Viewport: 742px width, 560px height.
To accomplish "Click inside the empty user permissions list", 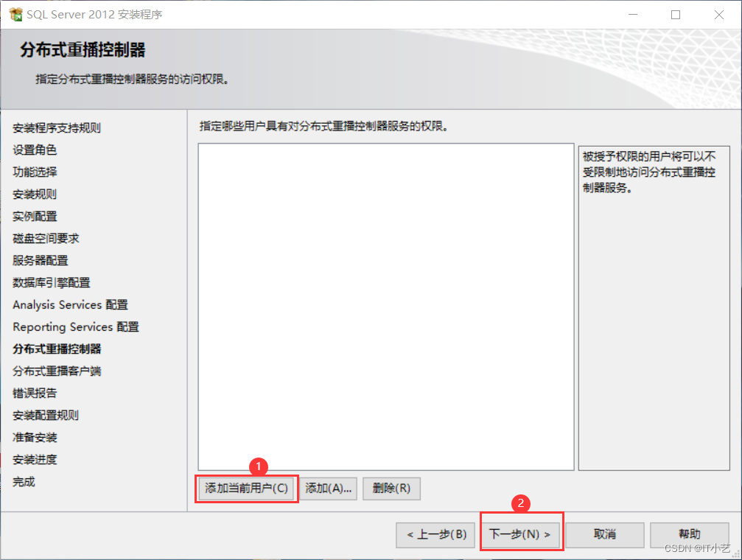I will pos(386,307).
